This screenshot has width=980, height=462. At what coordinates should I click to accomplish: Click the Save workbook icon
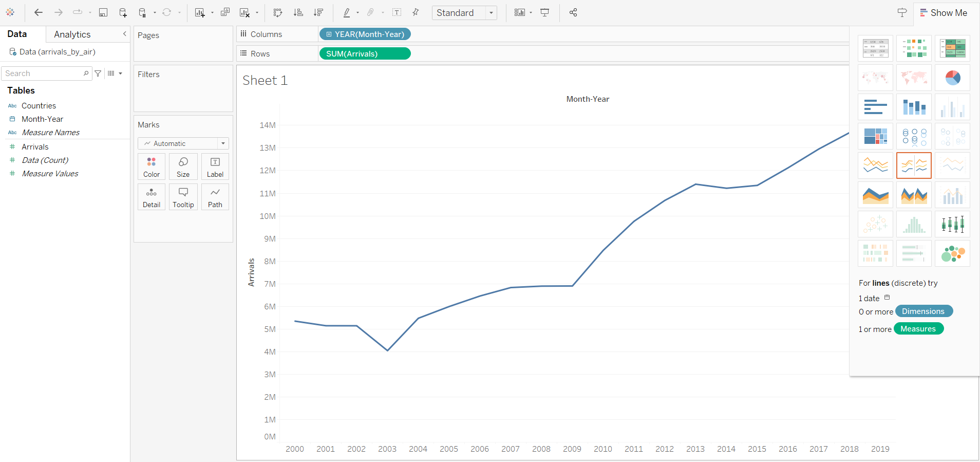(103, 12)
